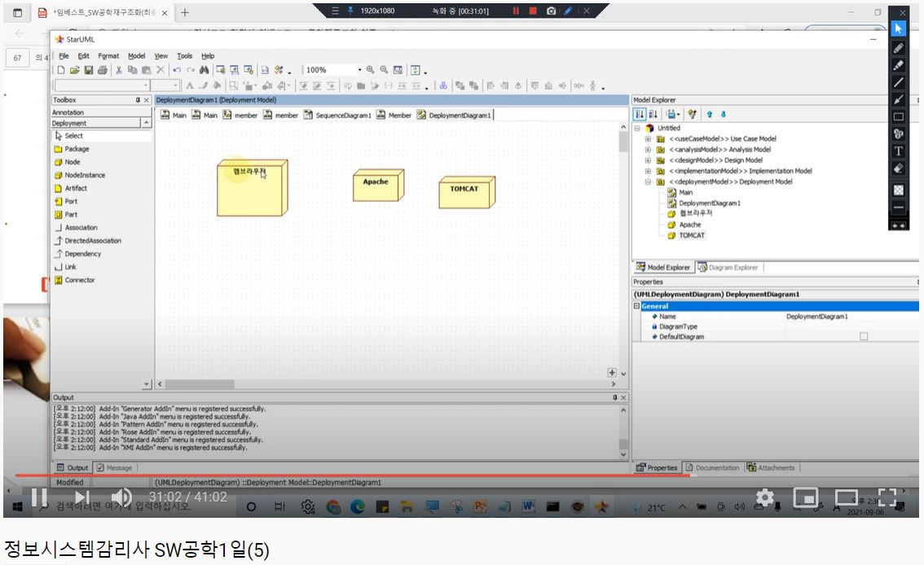Viewport: 924px width, 565px height.
Task: Pick the text T tool in recorder palette
Action: coord(898,151)
